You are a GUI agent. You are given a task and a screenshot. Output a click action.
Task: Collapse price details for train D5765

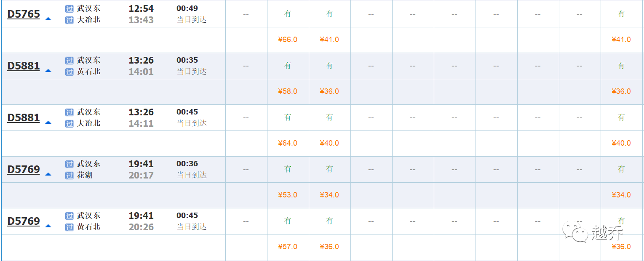[48, 19]
